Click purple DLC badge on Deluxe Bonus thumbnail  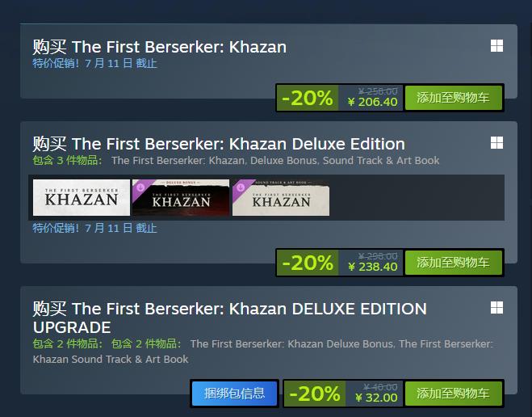click(x=140, y=187)
